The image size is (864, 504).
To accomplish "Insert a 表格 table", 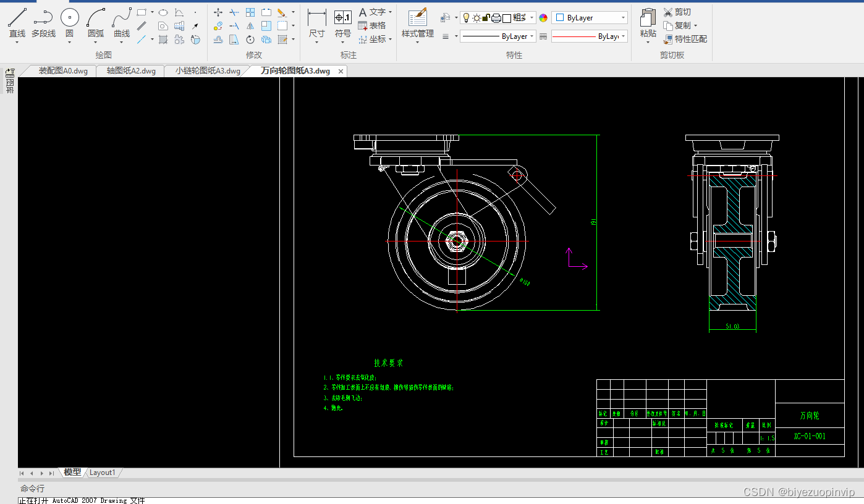I will click(372, 25).
